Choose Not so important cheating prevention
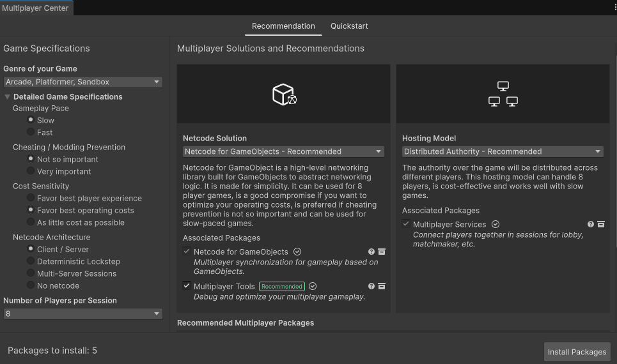The image size is (617, 364). 31,159
